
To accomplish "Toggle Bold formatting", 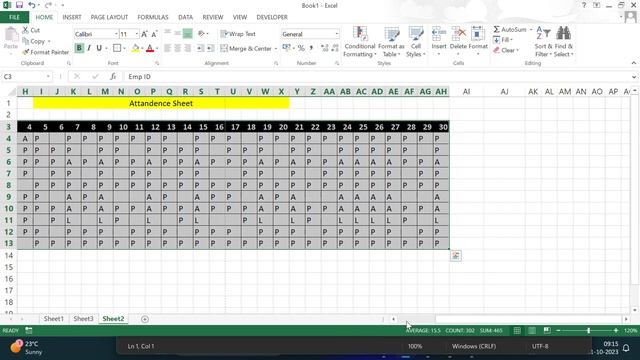I will click(79, 48).
